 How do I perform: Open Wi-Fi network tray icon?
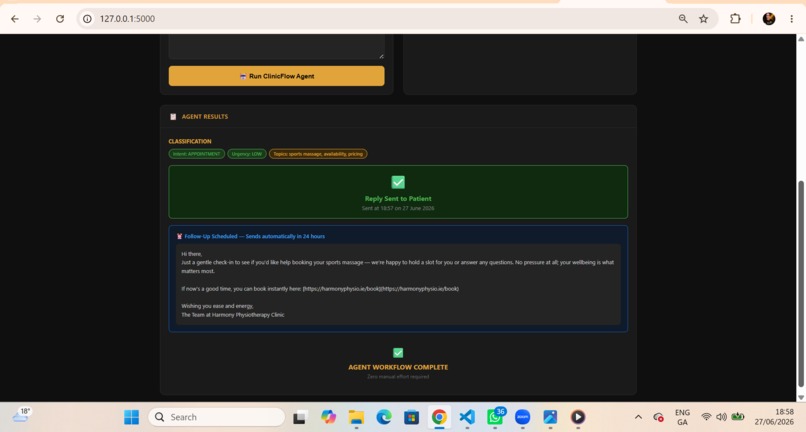coord(706,417)
